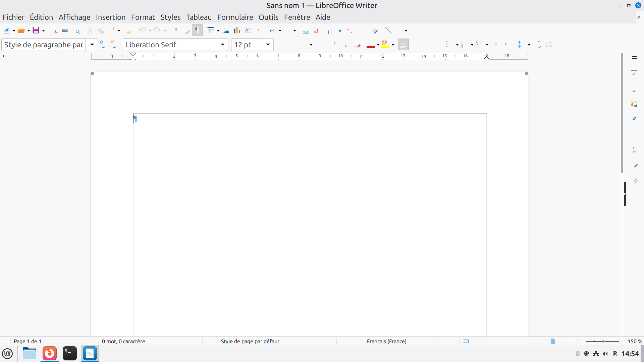Open the terminal from the taskbar
The width and height of the screenshot is (644, 362).
pos(70,353)
